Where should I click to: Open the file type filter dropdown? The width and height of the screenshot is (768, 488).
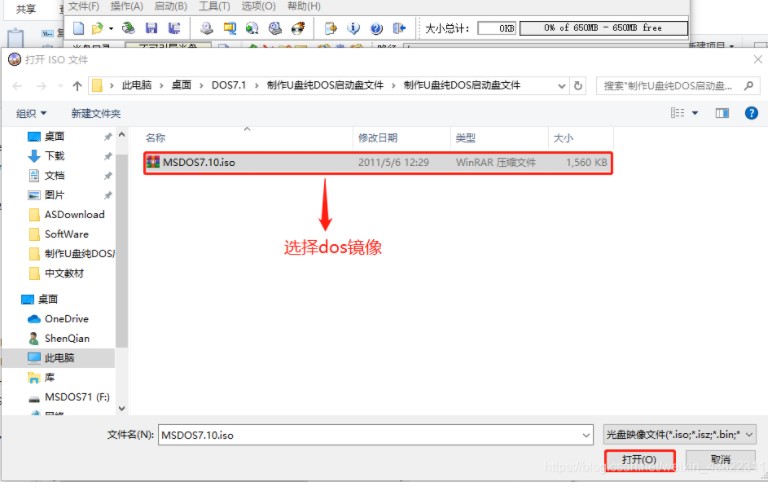tap(680, 434)
